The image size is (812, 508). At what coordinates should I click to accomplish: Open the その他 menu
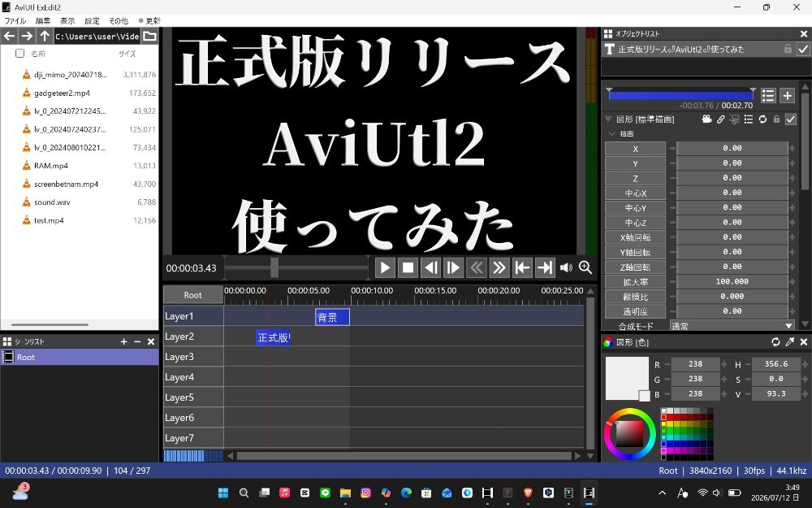[119, 21]
